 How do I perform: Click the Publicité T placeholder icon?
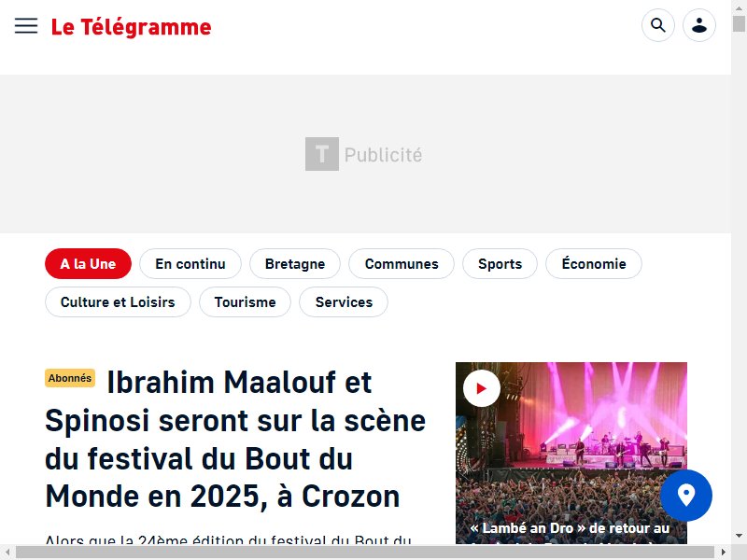pos(322,154)
